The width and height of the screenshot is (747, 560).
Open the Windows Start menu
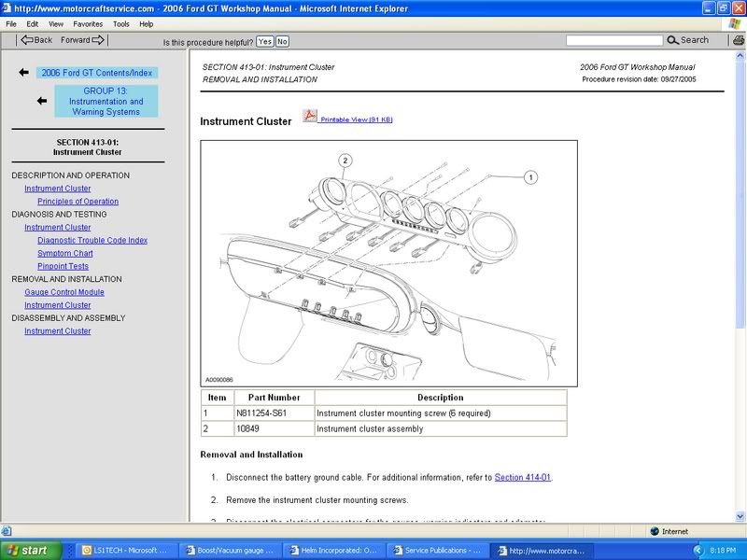[x=31, y=551]
